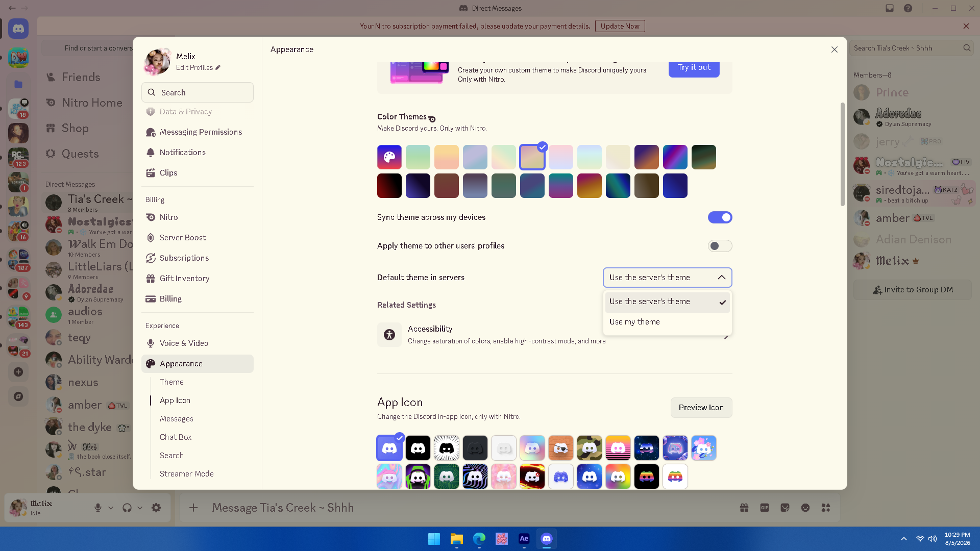This screenshot has height=551, width=980.
Task: Open the emoji picker in message bar
Action: pyautogui.click(x=805, y=508)
